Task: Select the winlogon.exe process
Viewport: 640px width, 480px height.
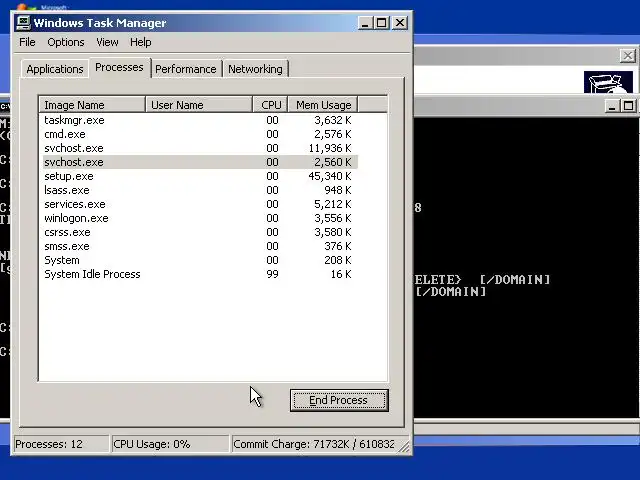Action: (200, 218)
